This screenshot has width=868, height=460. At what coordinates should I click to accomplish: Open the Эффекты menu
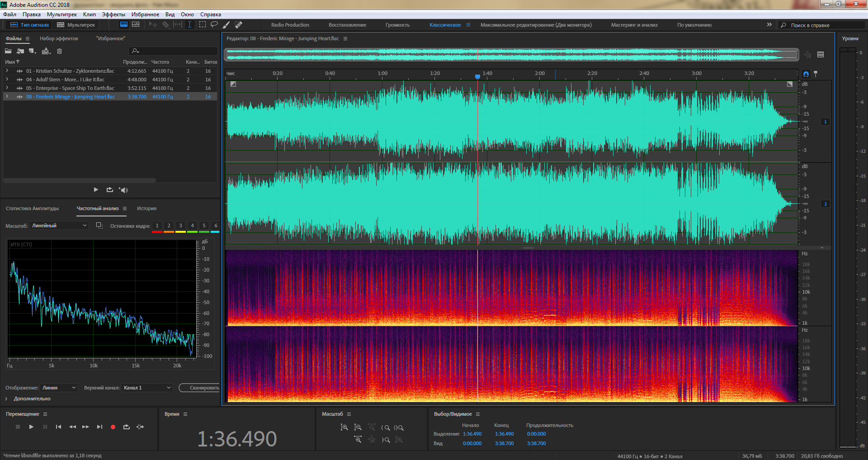[x=113, y=14]
